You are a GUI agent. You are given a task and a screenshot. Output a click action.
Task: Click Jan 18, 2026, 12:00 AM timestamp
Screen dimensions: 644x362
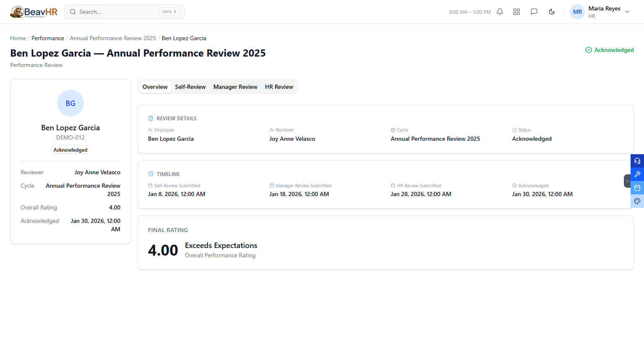(299, 194)
